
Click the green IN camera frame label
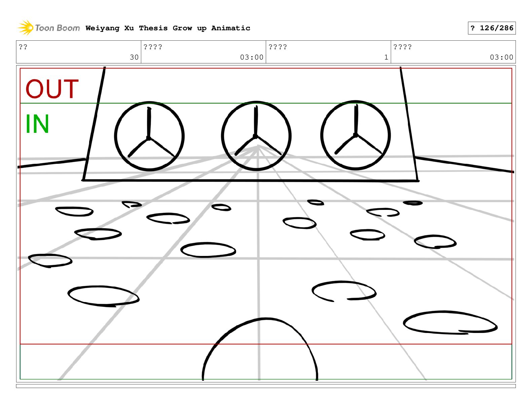coord(37,124)
